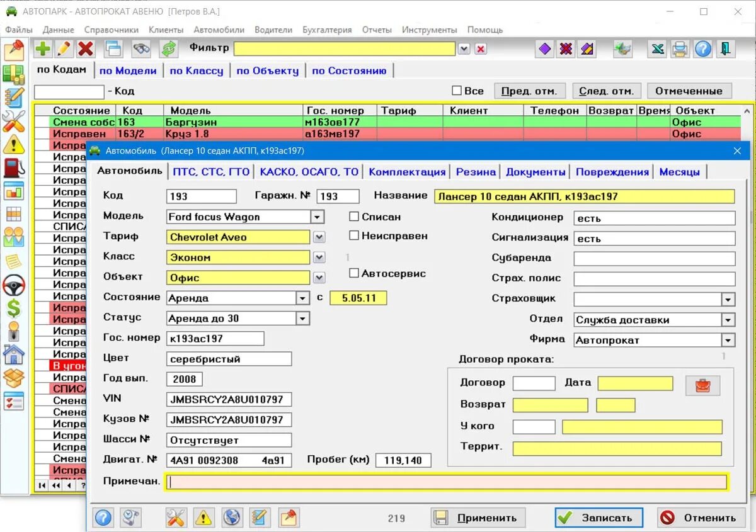This screenshot has width=756, height=532.
Task: Click the exit door icon
Action: (x=725, y=49)
